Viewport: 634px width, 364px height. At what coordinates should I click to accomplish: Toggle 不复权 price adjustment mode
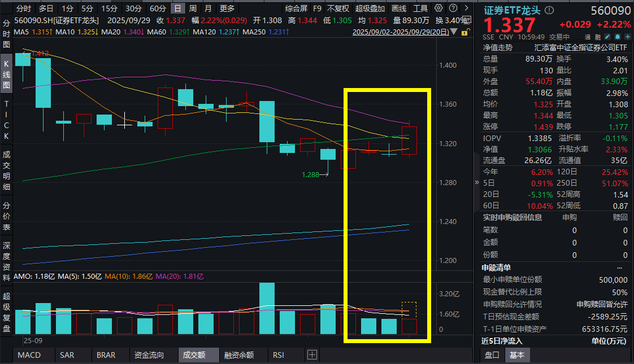tap(338, 8)
